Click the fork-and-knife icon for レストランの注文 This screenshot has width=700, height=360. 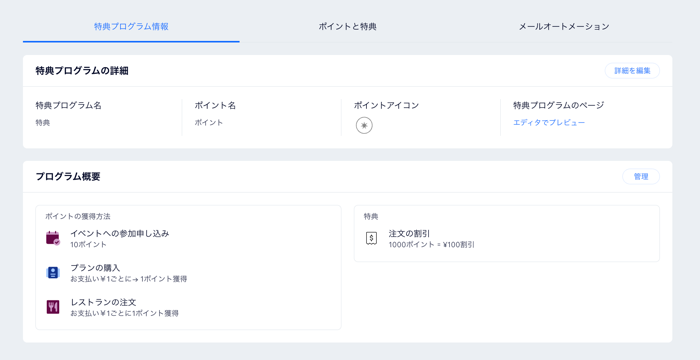(53, 307)
